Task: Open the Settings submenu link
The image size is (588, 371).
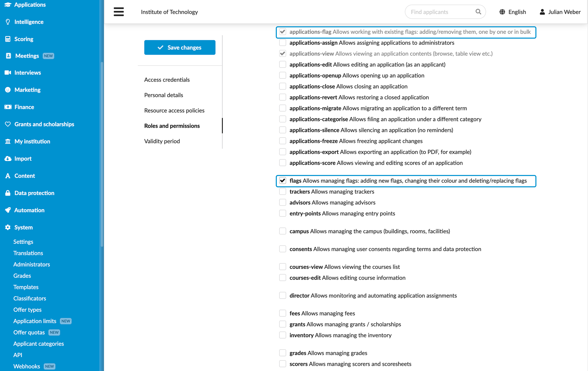Action: click(x=23, y=242)
